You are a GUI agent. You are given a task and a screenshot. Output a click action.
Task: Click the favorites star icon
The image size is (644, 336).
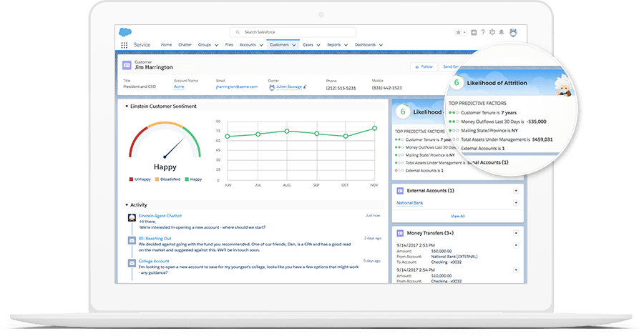click(458, 32)
